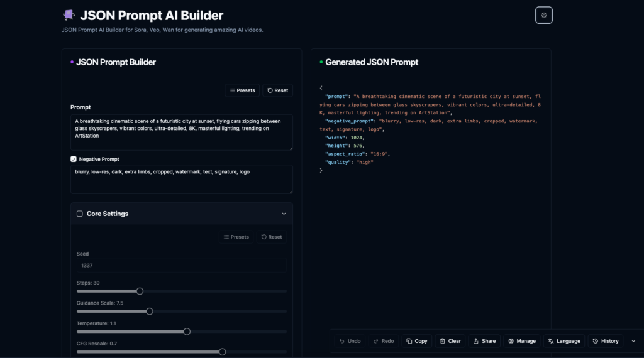Open the Manage settings option
Viewport: 644px width, 358px height.
pos(522,341)
